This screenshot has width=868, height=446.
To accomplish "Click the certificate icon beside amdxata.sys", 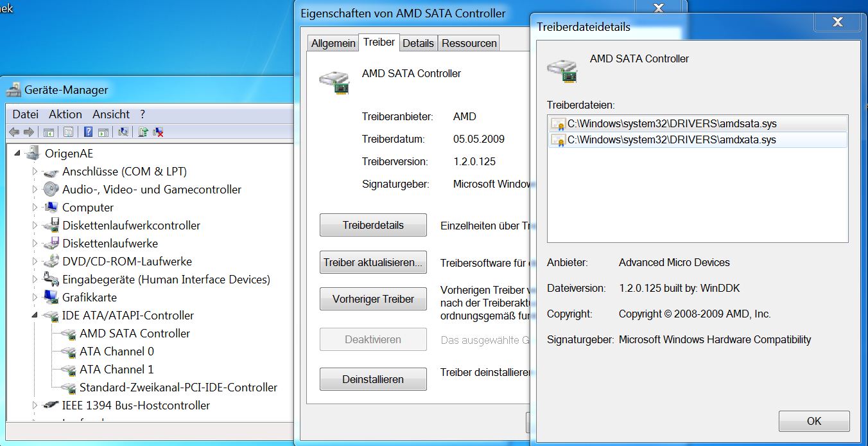I will (x=558, y=140).
